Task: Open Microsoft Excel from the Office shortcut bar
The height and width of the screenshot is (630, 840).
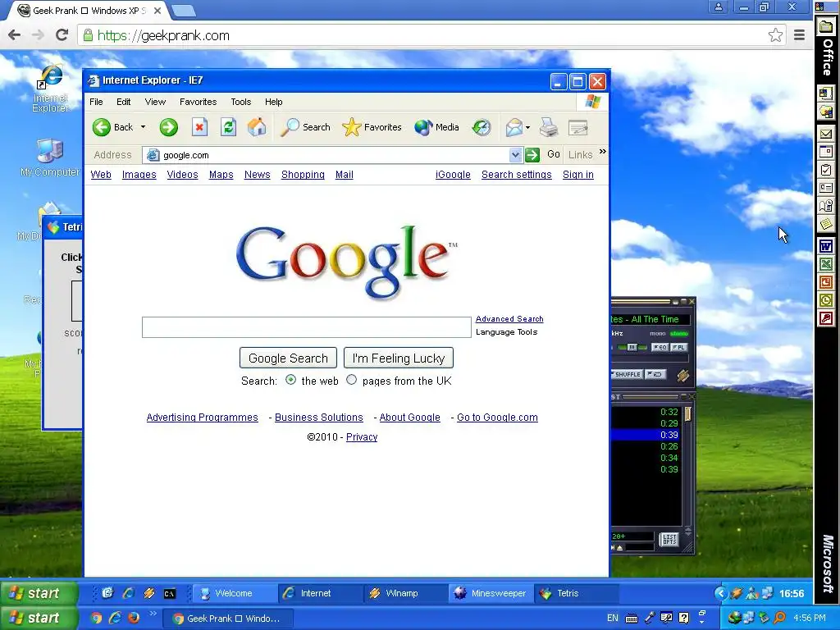Action: tap(825, 264)
